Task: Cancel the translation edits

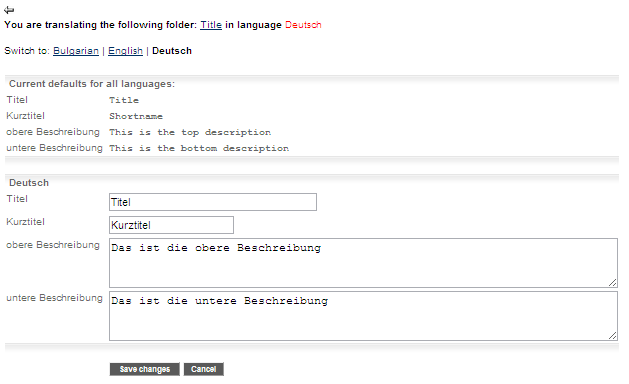Action: point(203,369)
